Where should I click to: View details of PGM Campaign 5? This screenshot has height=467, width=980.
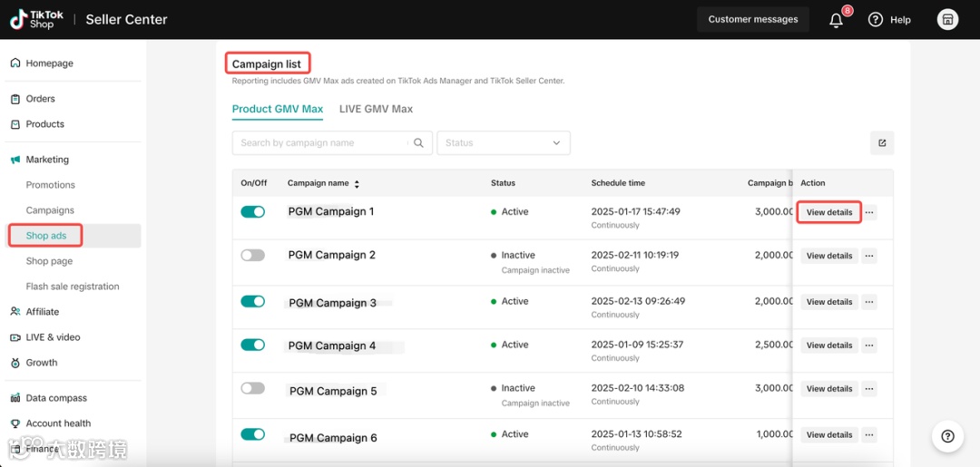[829, 389]
